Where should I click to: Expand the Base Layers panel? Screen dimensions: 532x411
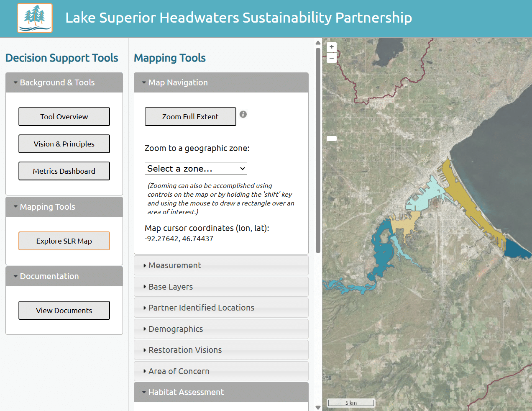[x=221, y=287]
